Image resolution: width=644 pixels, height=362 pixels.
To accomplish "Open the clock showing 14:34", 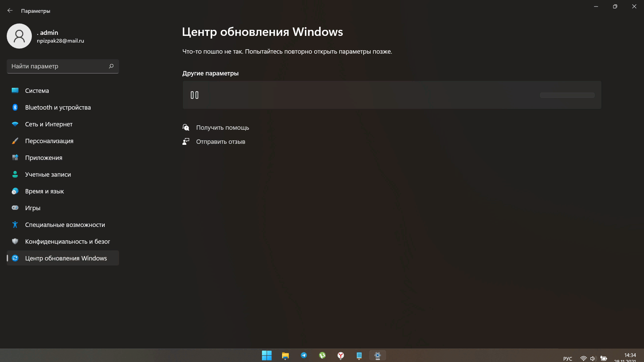I will [x=630, y=355].
